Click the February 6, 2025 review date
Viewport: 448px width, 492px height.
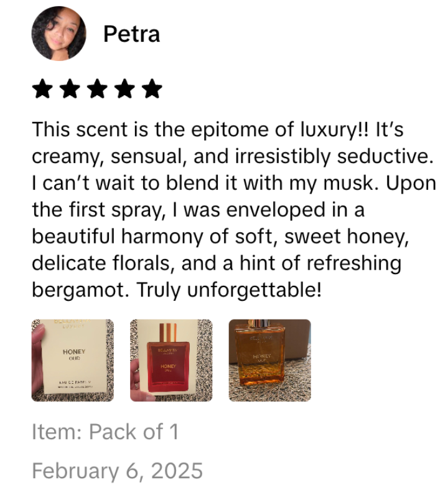[x=117, y=471]
